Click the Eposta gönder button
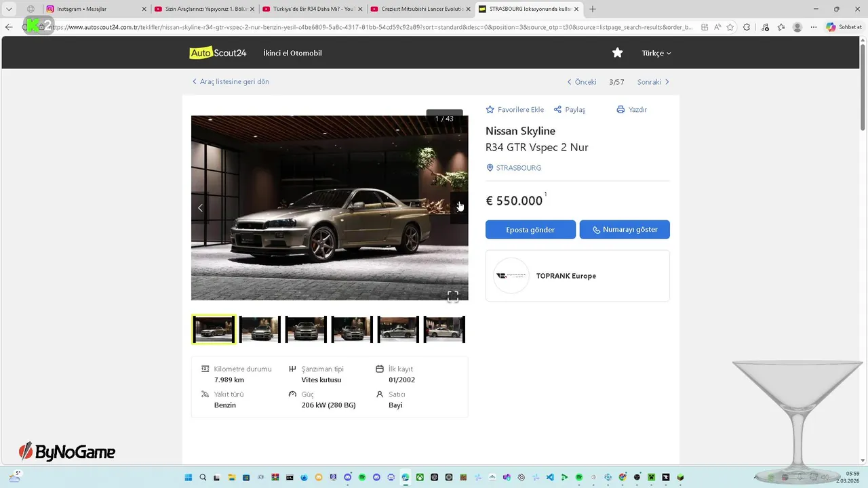Image resolution: width=868 pixels, height=488 pixels. [530, 230]
